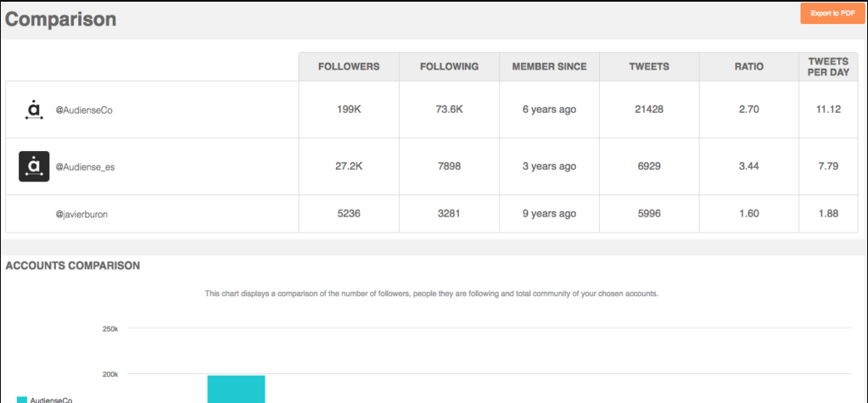The width and height of the screenshot is (868, 403).
Task: Click the RATIO column header
Action: pyautogui.click(x=749, y=66)
